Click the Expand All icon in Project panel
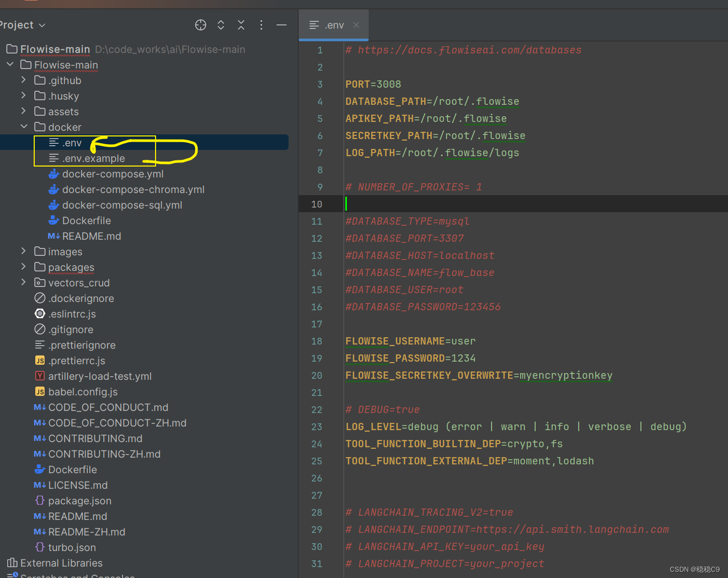This screenshot has width=728, height=578. [x=221, y=25]
